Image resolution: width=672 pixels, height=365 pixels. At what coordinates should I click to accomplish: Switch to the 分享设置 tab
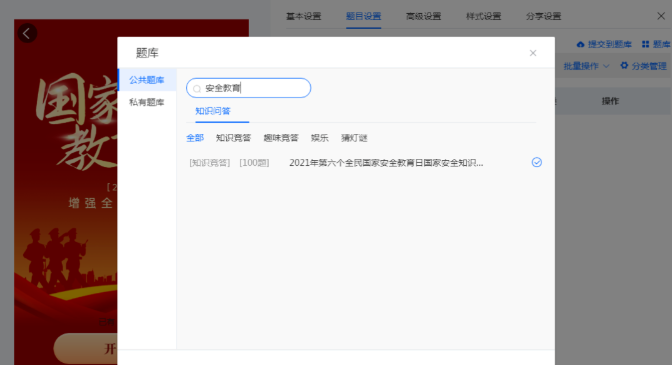tap(543, 16)
